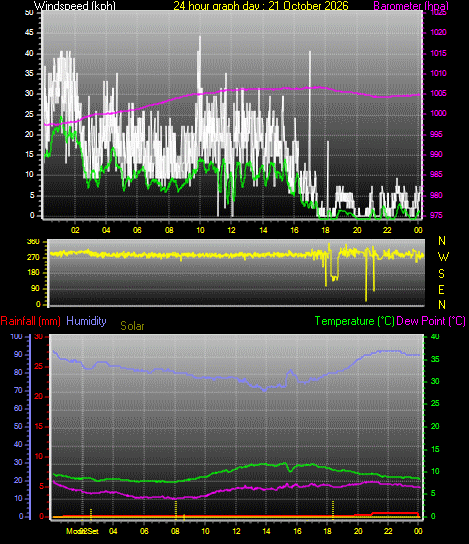
Task: Click "975" on the barometer axis
Action: [436, 215]
